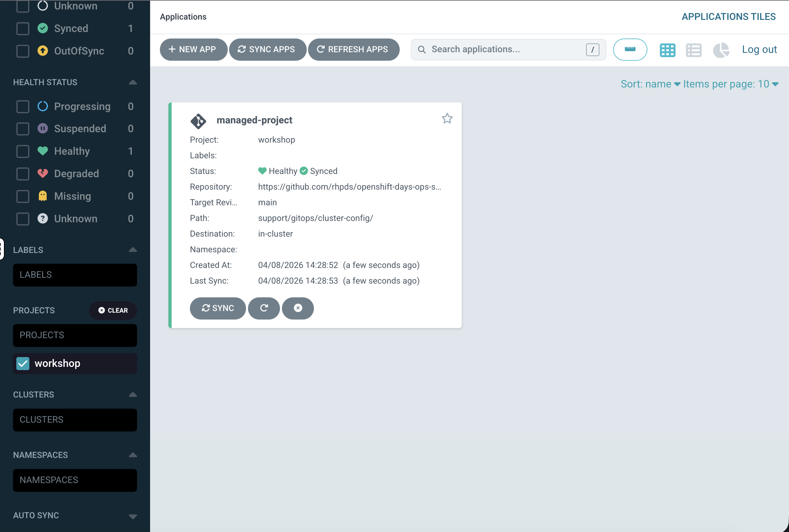Click the Missing yellow ghost icon
Image resolution: width=789 pixels, height=532 pixels.
pos(42,196)
